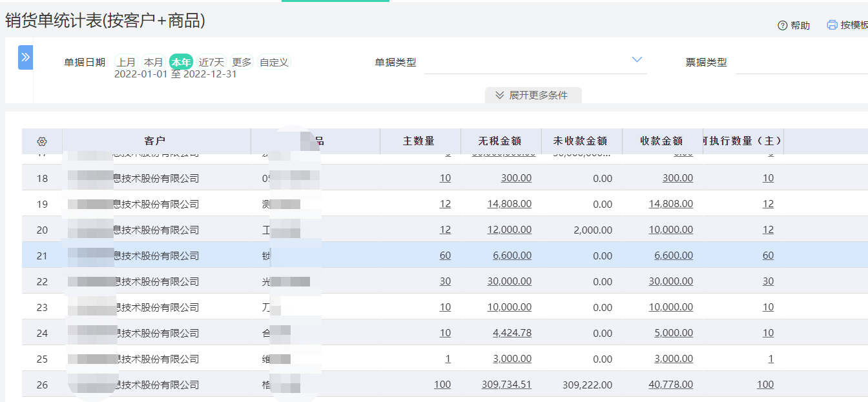
Task: Open the 14,808.00 untaxed amount in row 19
Action: 509,204
